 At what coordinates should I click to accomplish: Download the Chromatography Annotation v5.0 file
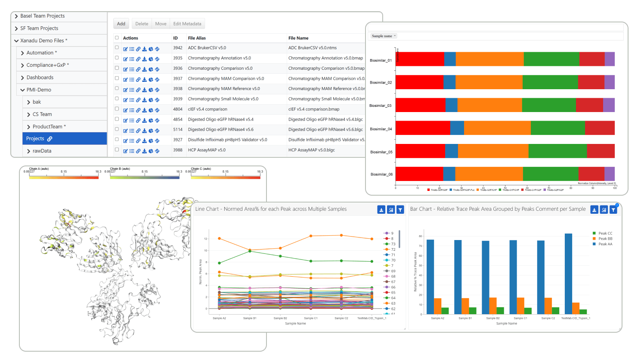tap(145, 59)
